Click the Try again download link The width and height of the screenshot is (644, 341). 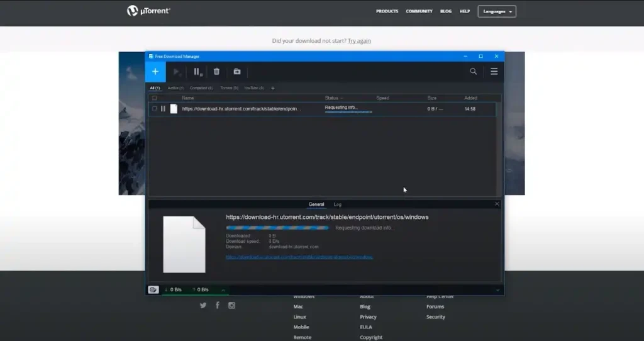(x=359, y=41)
